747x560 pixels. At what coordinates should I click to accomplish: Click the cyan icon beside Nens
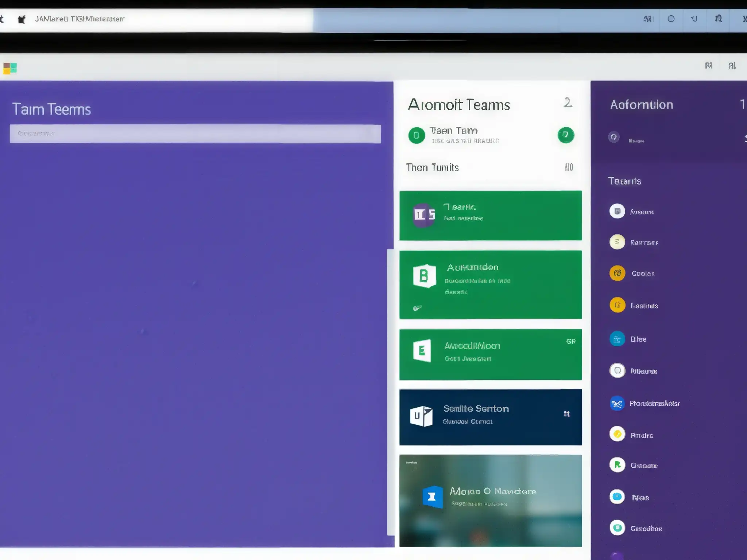point(617,497)
